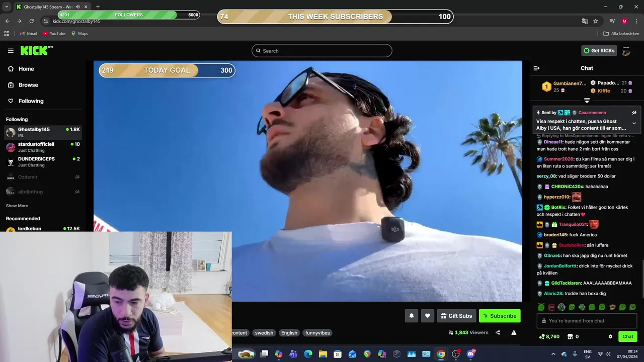Screen dimensions: 644x362
Task: Open Alla bokmärken folder
Action: (x=621, y=33)
